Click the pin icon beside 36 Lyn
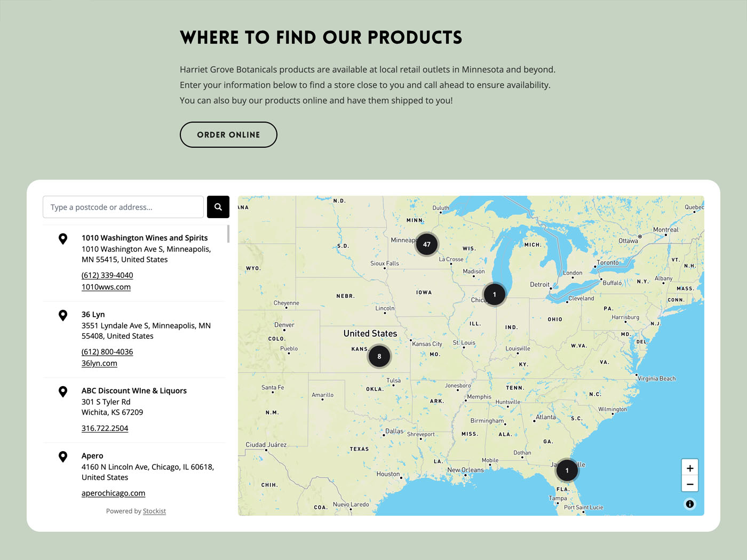This screenshot has height=560, width=747. point(63,315)
